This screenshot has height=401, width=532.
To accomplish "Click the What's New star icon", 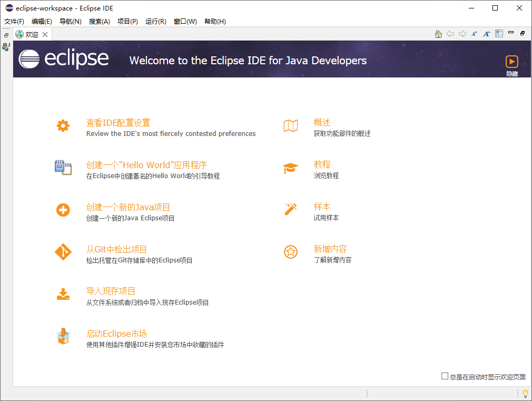I will click(x=291, y=251).
